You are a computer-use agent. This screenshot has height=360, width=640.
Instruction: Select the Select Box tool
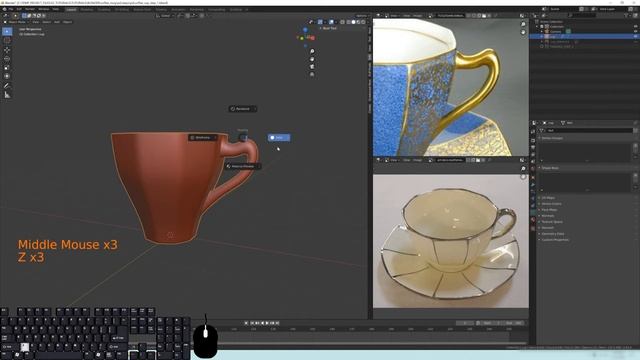(x=7, y=31)
